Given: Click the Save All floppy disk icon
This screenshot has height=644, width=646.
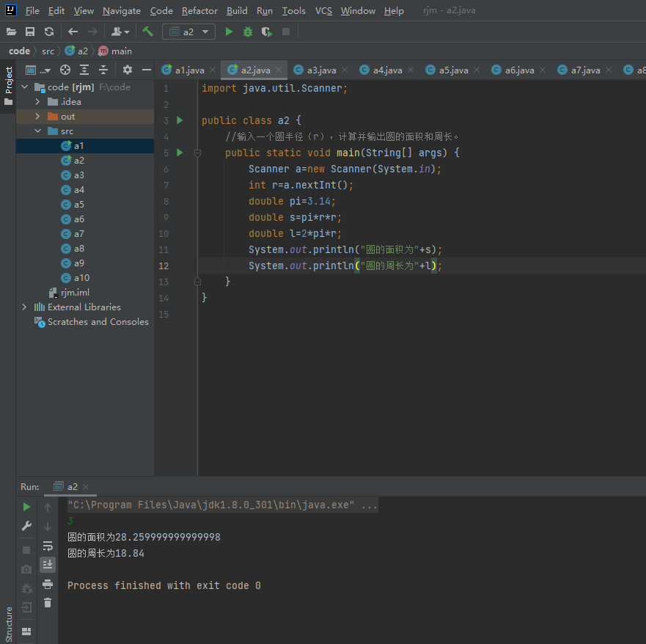Looking at the screenshot, I should click(x=30, y=32).
